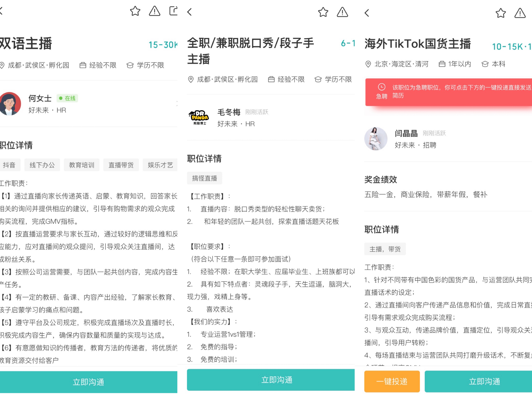Select the 搞怪直播 tag
This screenshot has width=532, height=399.
point(204,178)
